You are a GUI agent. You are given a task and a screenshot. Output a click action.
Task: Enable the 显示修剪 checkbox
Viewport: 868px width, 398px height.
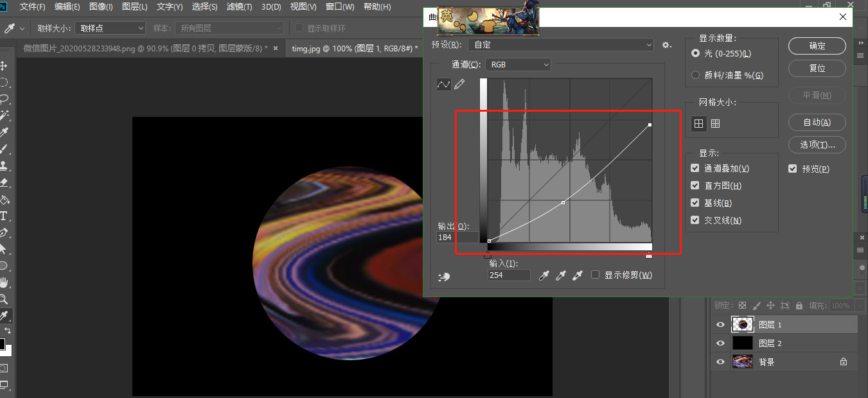click(596, 275)
